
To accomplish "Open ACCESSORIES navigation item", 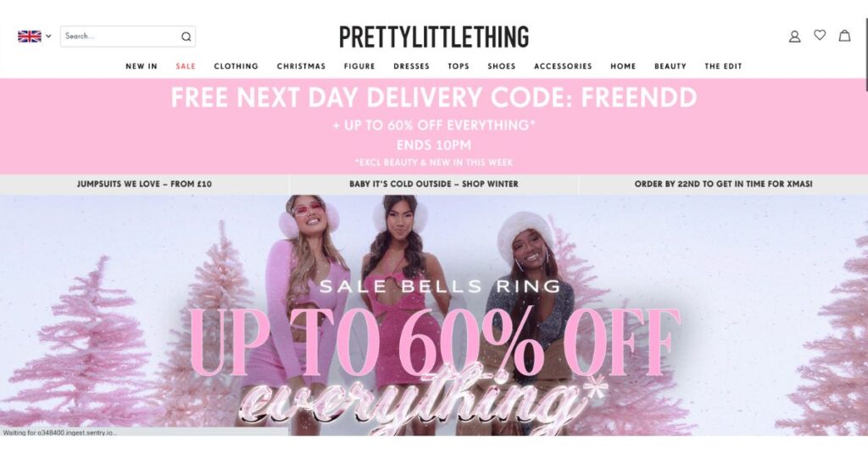I will pos(563,66).
